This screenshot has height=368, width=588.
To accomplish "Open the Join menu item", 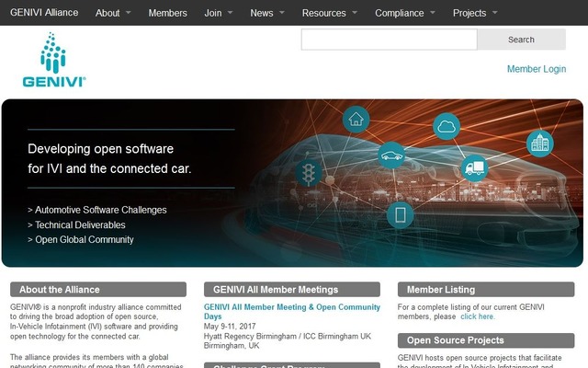I will [213, 13].
